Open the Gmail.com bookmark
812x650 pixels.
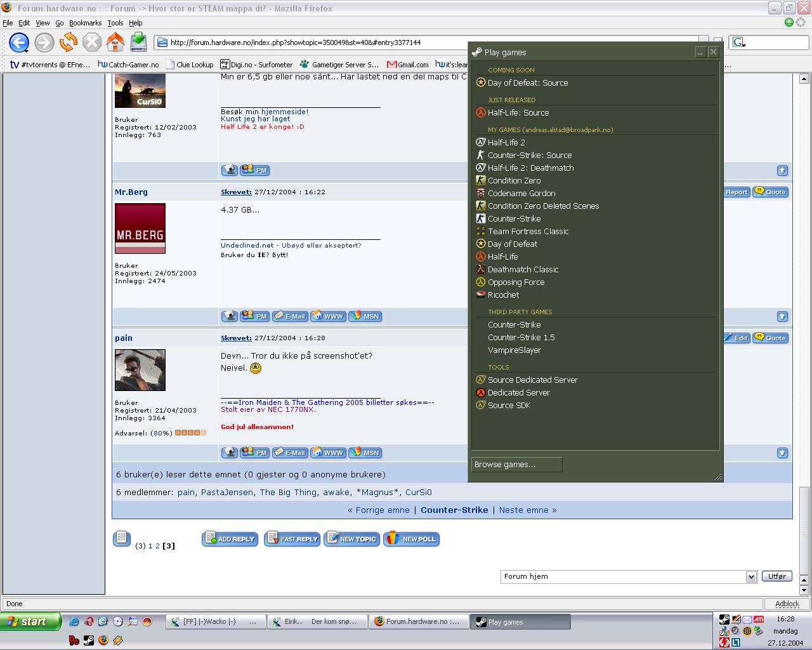(407, 64)
